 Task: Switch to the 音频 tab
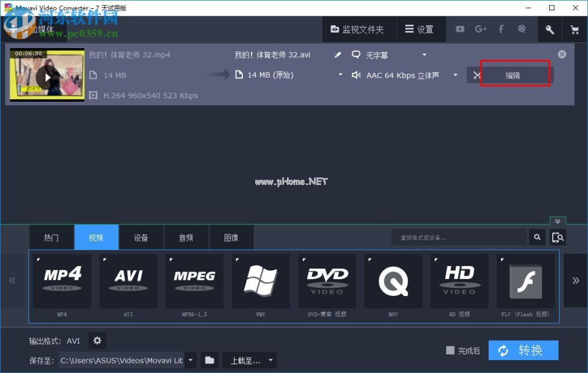click(x=186, y=237)
